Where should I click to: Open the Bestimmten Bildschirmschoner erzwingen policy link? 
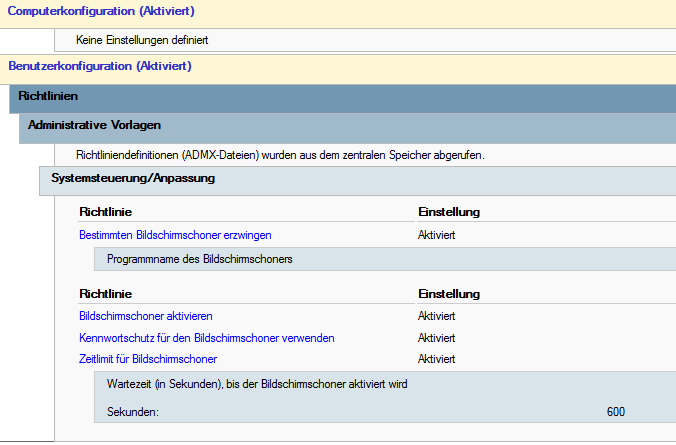pos(175,235)
